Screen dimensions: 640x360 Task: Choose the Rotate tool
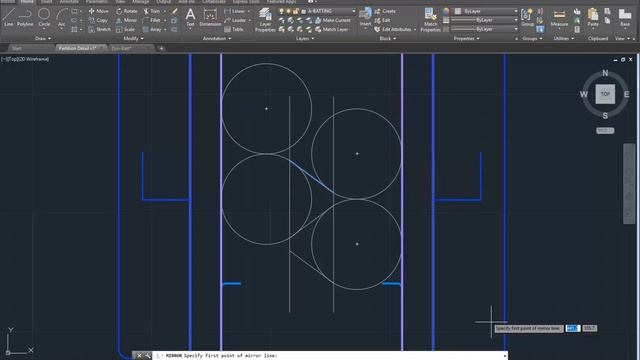tap(127, 11)
